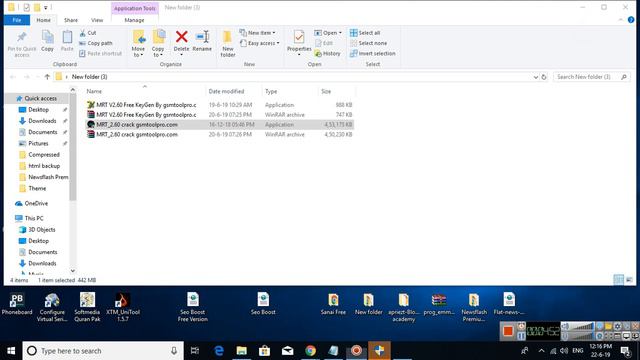Open the File tab
Image resolution: width=640 pixels, height=360 pixels.
[x=17, y=20]
